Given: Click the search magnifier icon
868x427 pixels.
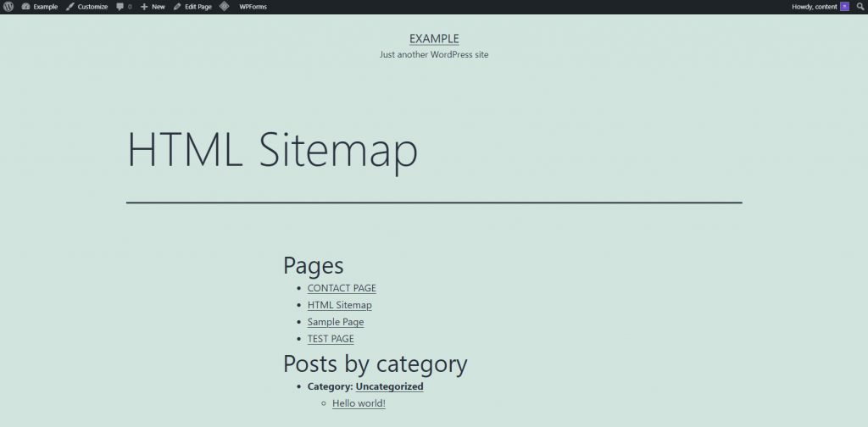Looking at the screenshot, I should (860, 7).
